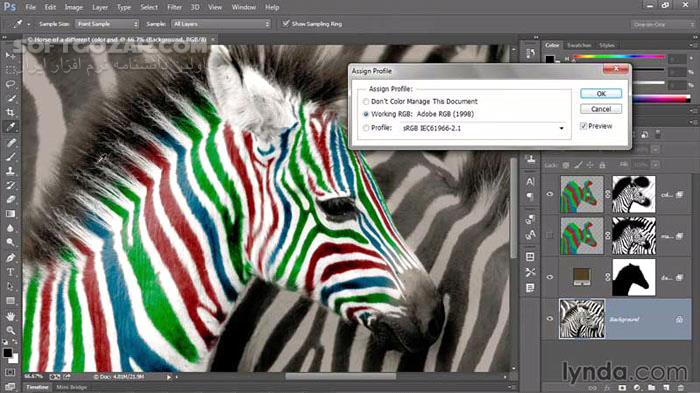Switch to the Swatches tab
Viewport: 700px width, 393px height.
579,46
